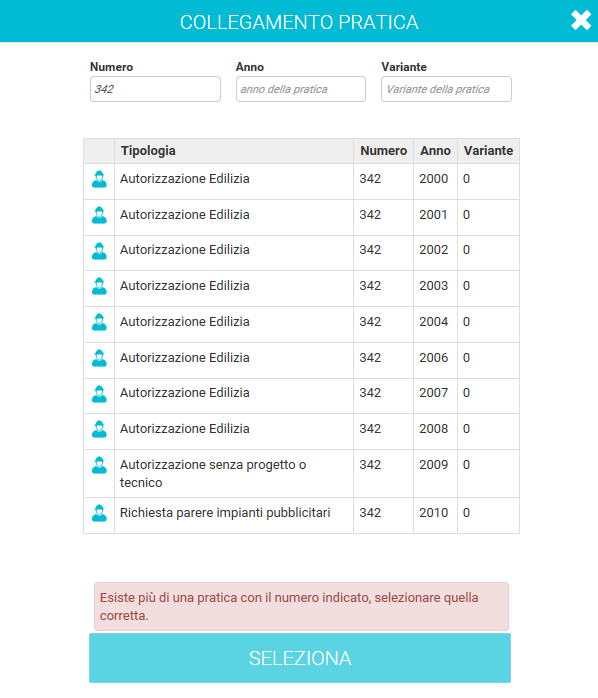Click worker icon for year 2000 row
This screenshot has height=698, width=598.
click(99, 179)
